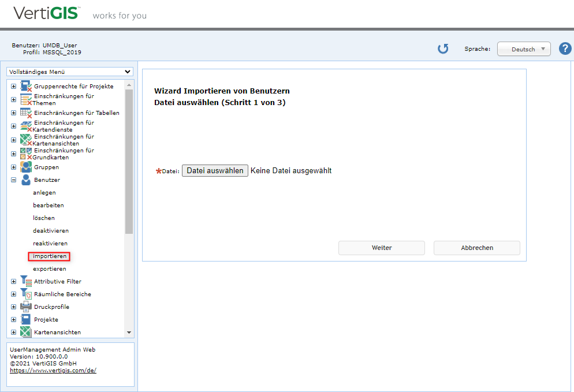Click the Druckprofile printer icon
This screenshot has width=574, height=392.
26,307
